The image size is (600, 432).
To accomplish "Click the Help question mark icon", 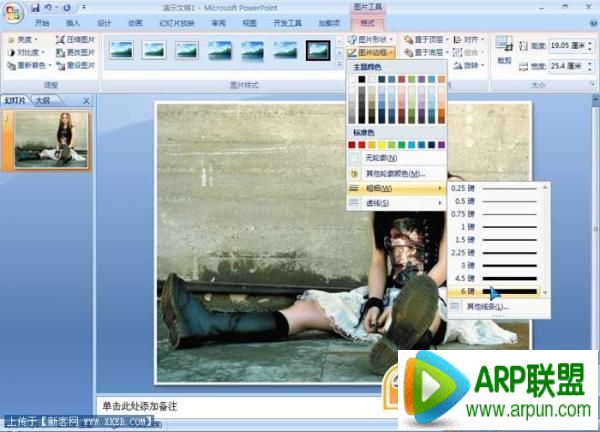I will (593, 23).
